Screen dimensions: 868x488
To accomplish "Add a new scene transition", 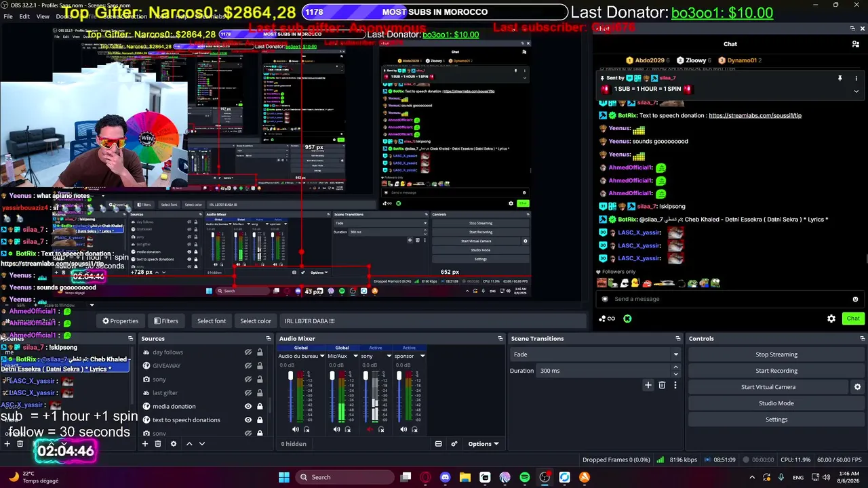I will point(648,385).
